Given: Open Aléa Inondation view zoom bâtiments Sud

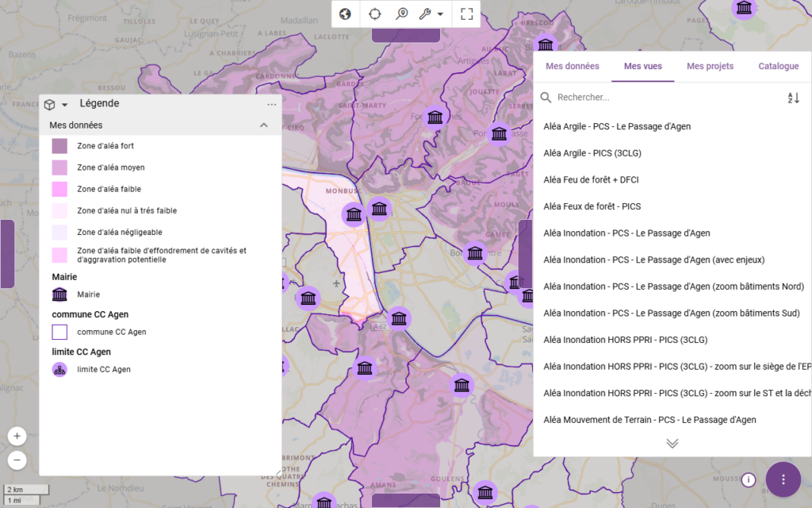Looking at the screenshot, I should click(x=672, y=313).
